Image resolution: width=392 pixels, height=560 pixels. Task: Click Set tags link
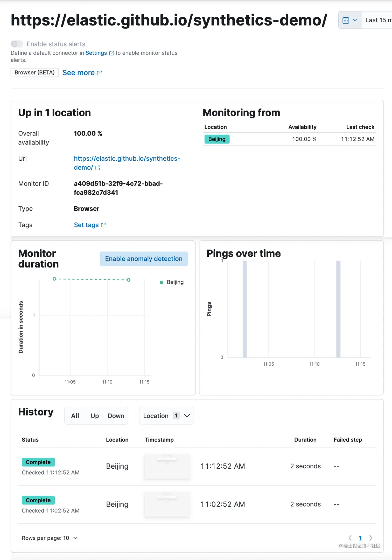[x=86, y=225]
